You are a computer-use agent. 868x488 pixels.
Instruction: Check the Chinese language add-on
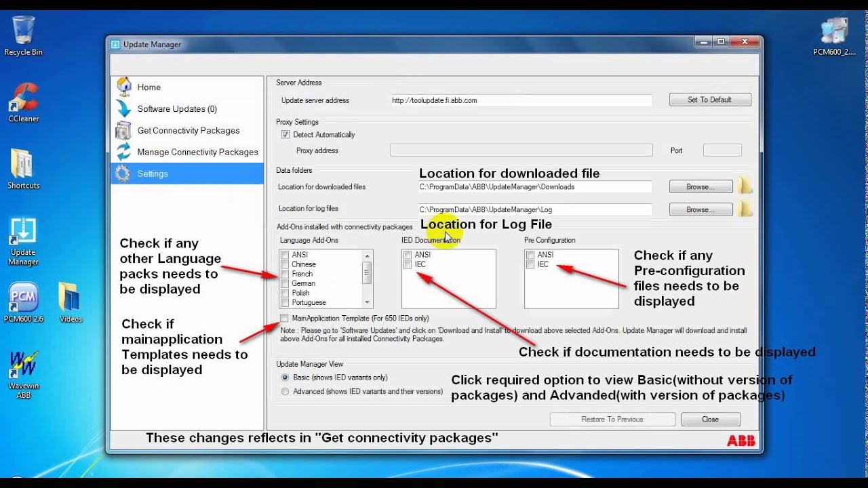[x=285, y=264]
